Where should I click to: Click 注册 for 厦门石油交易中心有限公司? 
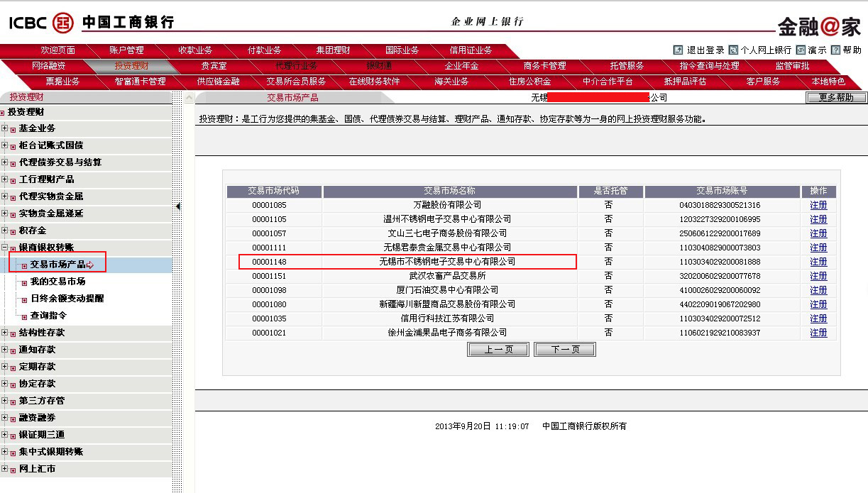[818, 290]
